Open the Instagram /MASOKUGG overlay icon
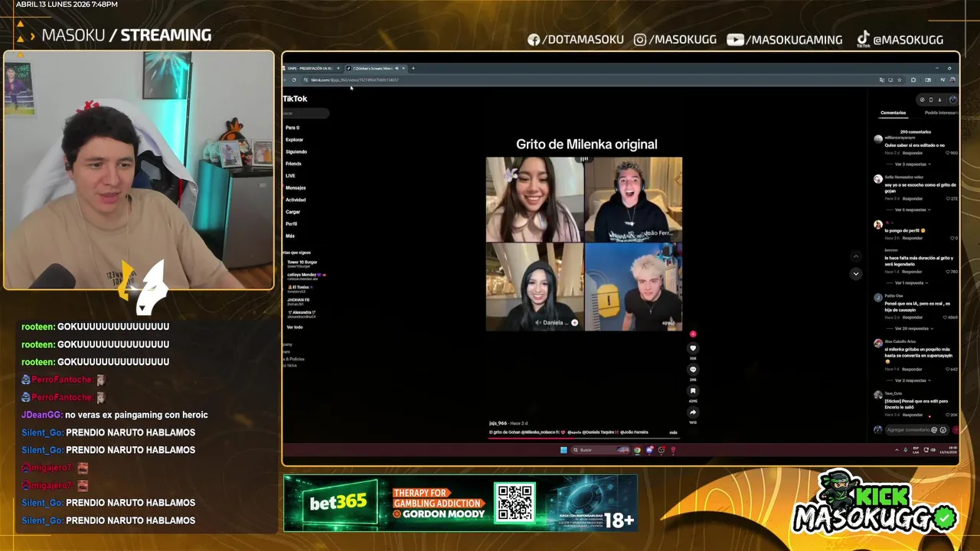The width and height of the screenshot is (980, 551). coord(640,40)
